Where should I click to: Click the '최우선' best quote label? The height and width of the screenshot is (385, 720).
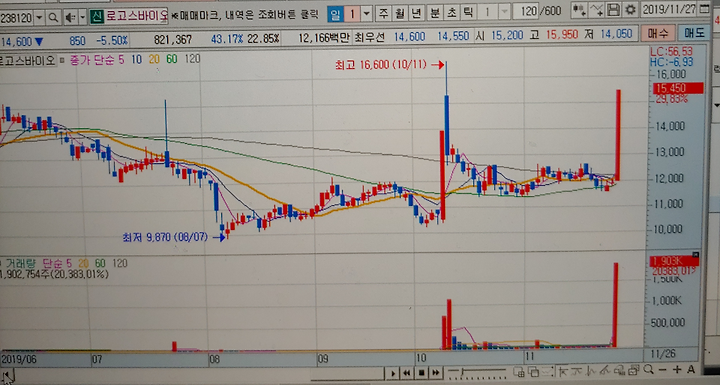[369, 37]
